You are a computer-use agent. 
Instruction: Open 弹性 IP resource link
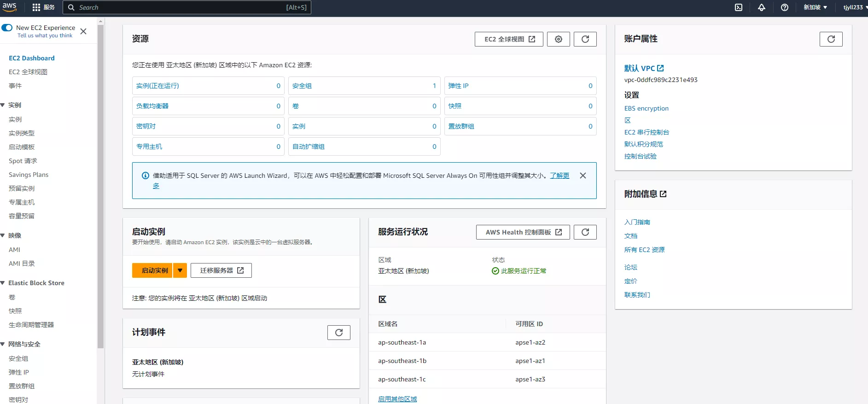pyautogui.click(x=458, y=86)
